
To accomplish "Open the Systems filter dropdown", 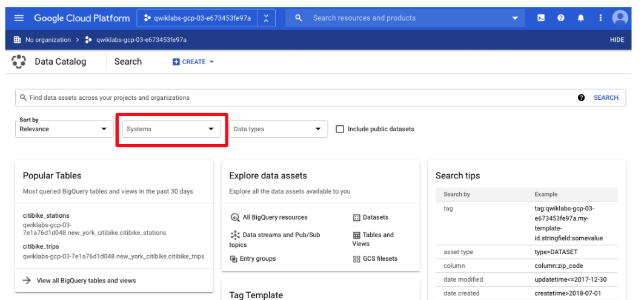I will pyautogui.click(x=171, y=129).
